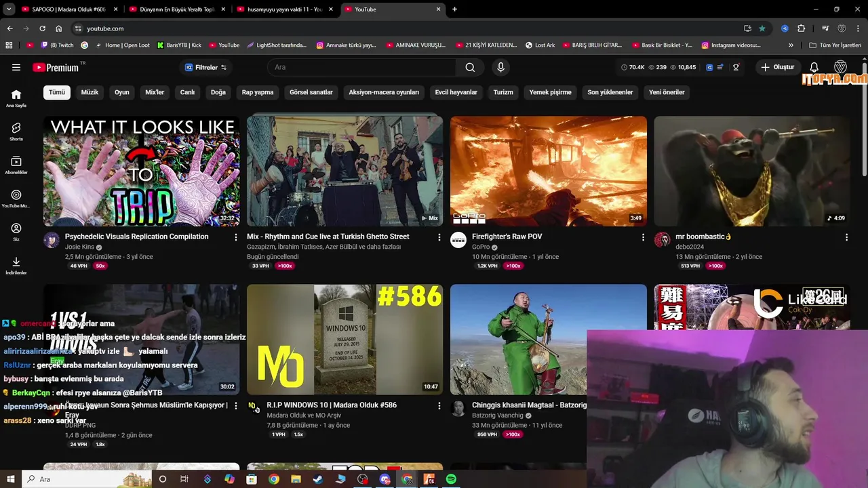Click the Josie Kins channel avatar

click(52, 240)
